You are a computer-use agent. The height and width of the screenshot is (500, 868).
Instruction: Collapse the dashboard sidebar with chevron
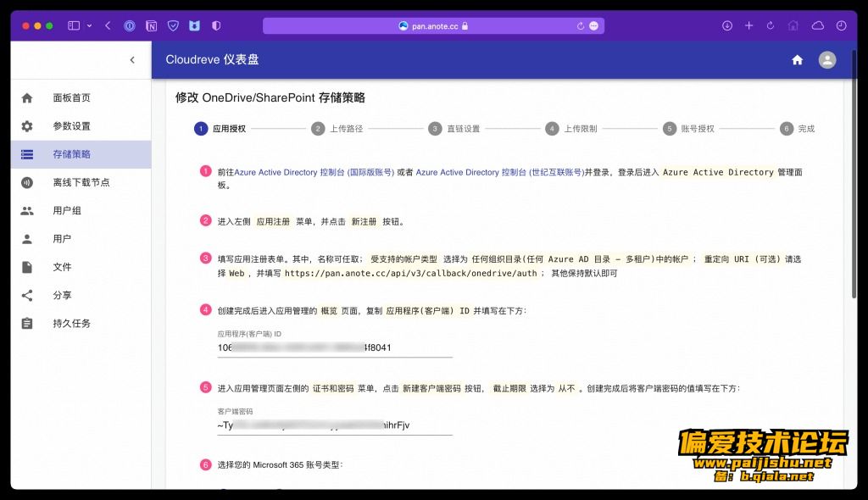pos(132,60)
